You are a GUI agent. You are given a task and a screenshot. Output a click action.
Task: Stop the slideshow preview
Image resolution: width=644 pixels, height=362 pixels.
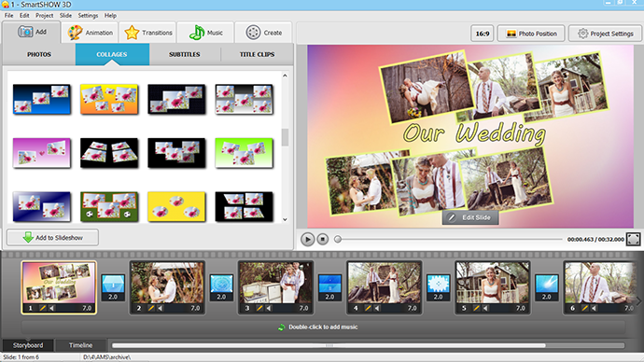click(x=323, y=239)
